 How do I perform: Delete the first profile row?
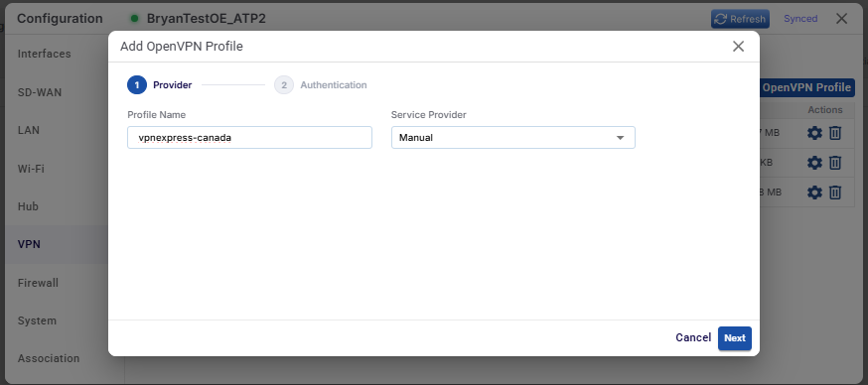[x=835, y=133]
